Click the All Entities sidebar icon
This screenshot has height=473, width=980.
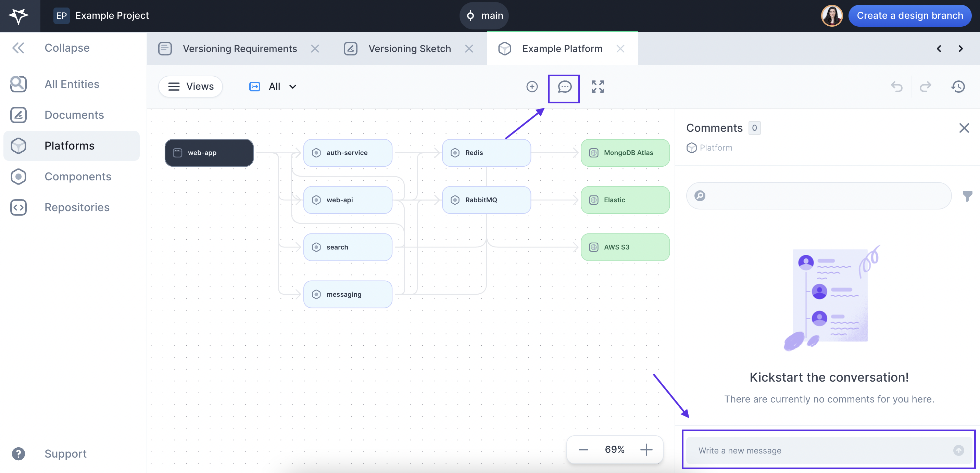click(x=18, y=83)
